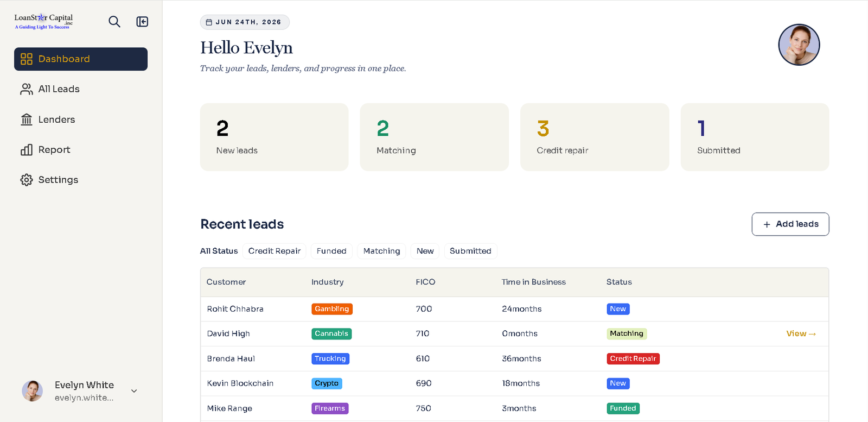Viewport: 868px width, 422px height.
Task: Click the profile avatar at top right
Action: (799, 45)
